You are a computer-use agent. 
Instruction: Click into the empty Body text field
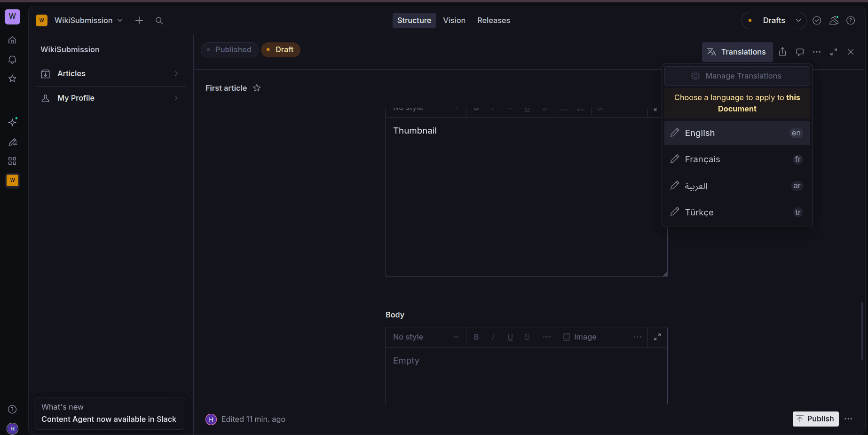pyautogui.click(x=526, y=376)
